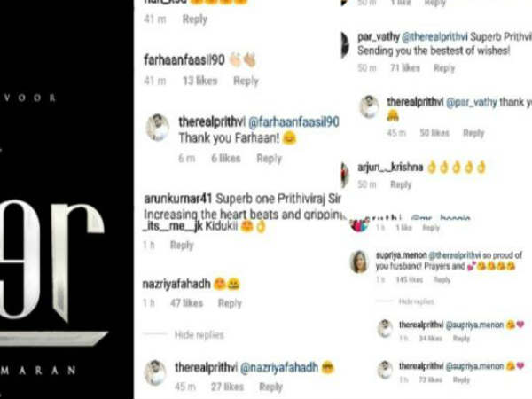Viewport: 532px width, 399px height.
Task: Open @farhaanfaasil90 mention link
Action: (293, 122)
